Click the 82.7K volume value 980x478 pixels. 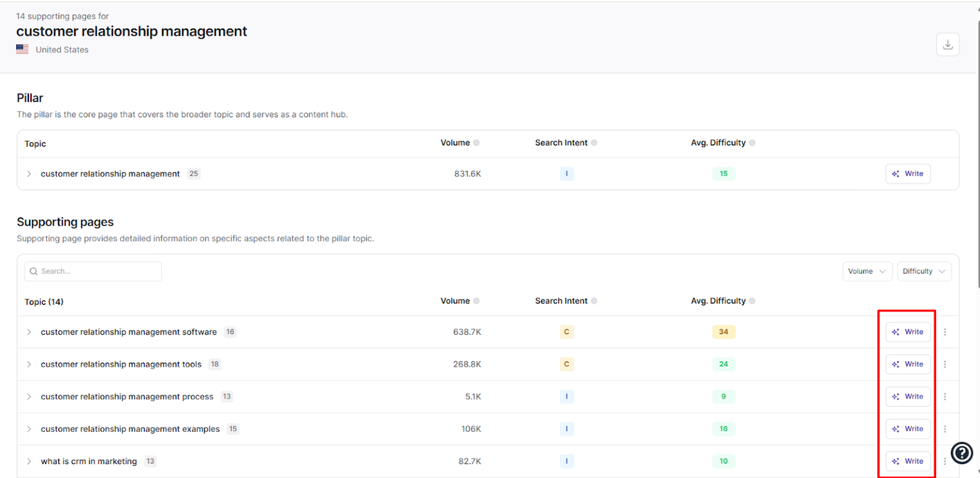470,461
